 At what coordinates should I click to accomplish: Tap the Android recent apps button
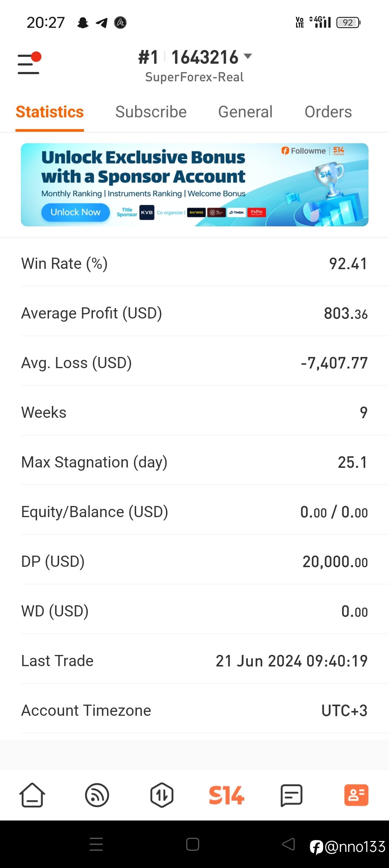(96, 844)
